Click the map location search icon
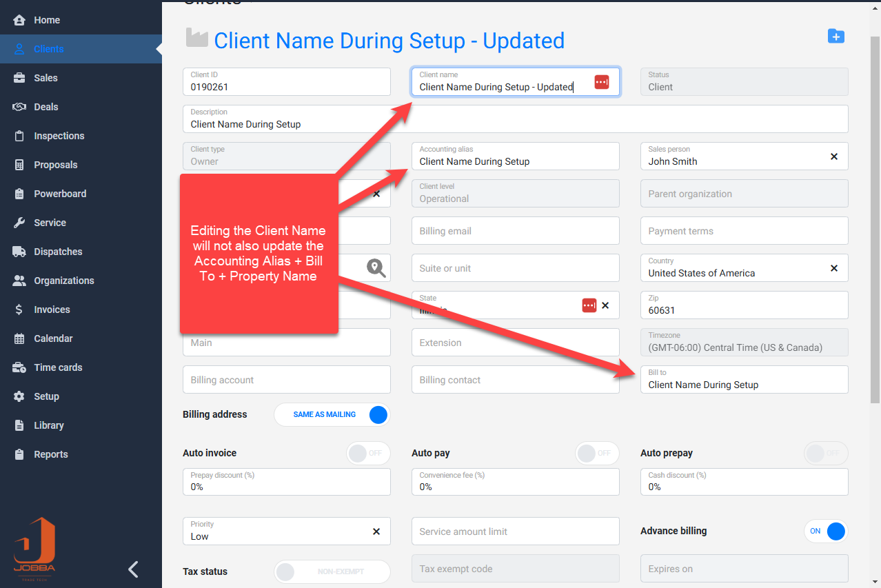The height and width of the screenshot is (588, 881). (x=376, y=267)
